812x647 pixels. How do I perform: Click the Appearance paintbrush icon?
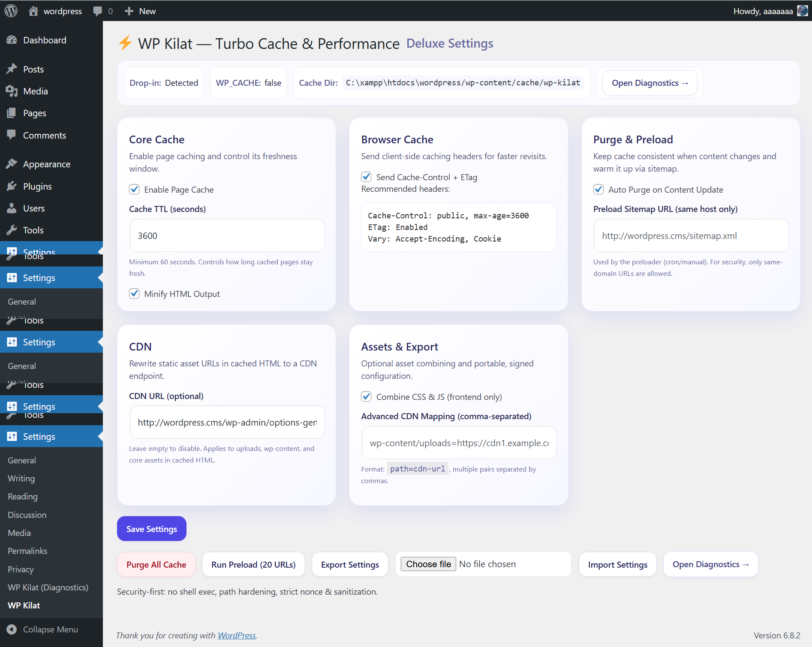pos(12,164)
